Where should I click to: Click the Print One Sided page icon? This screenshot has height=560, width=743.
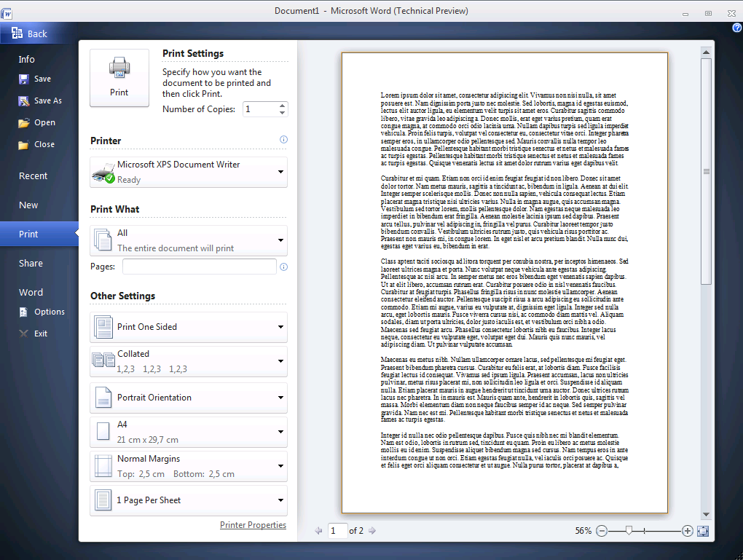point(103,327)
